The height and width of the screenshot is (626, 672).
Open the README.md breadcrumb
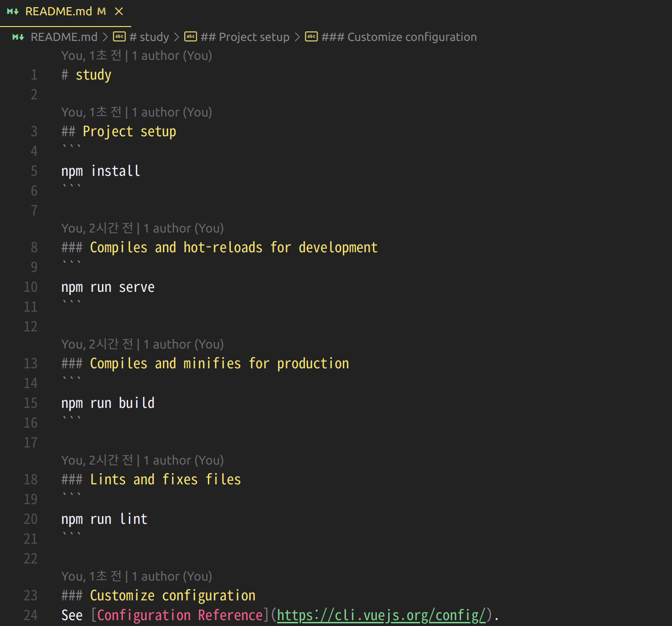click(64, 37)
